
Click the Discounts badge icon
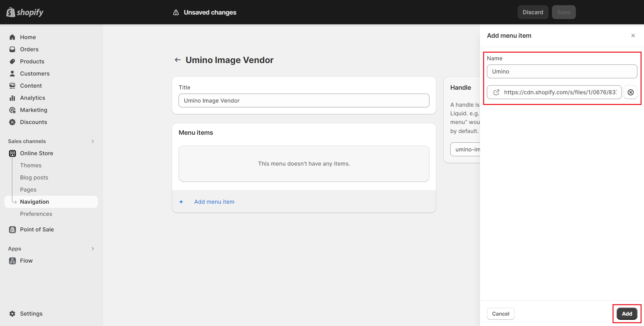[x=12, y=122]
